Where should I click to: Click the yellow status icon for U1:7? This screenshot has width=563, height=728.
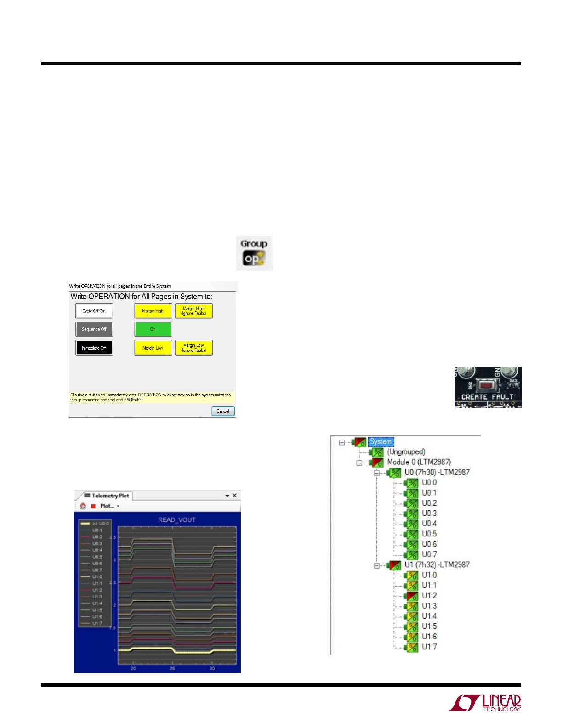click(x=412, y=647)
